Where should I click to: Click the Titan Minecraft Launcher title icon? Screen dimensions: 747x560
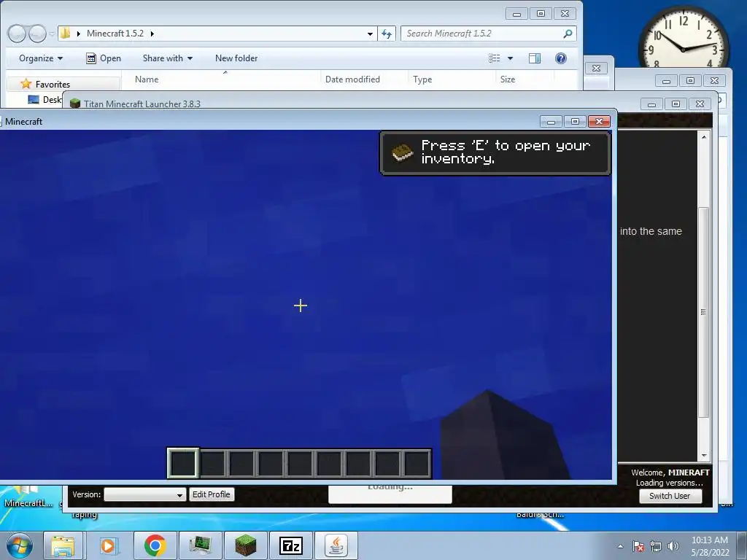[75, 104]
